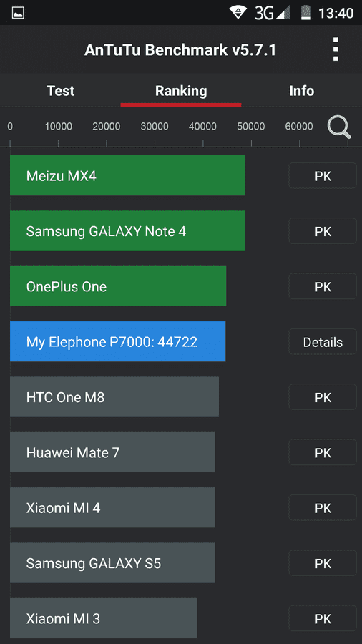Click PK beside Samsung GALAXY S5
This screenshot has width=362, height=644.
[x=323, y=563]
